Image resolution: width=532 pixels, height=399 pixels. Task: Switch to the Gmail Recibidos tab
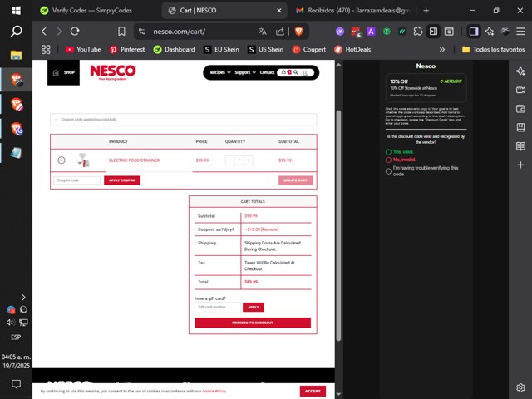(353, 11)
